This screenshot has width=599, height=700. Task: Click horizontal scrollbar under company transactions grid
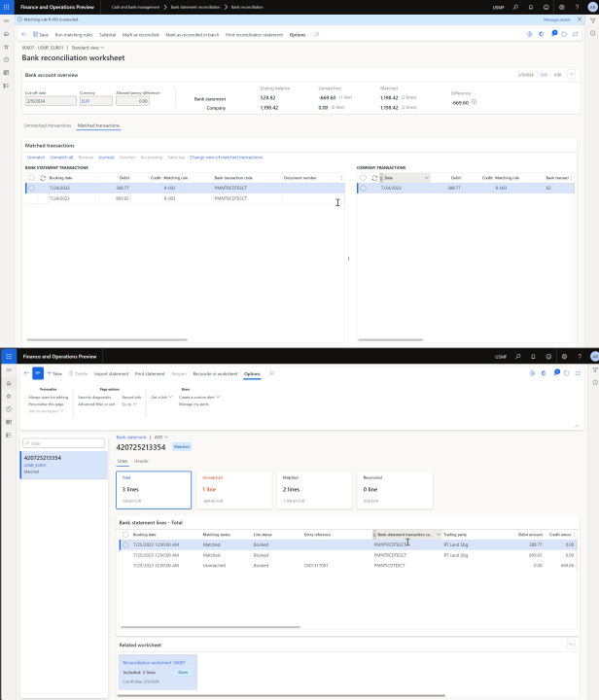coord(391,339)
